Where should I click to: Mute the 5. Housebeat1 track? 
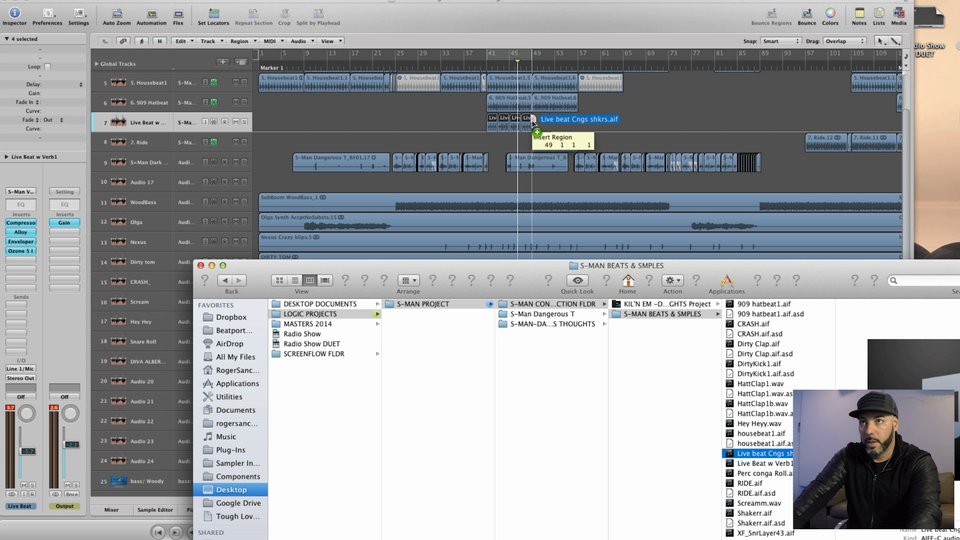235,82
